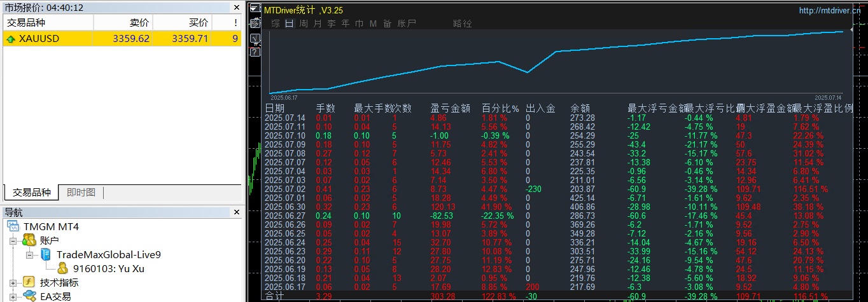This screenshot has width=868, height=302.
Task: Click the XAUUSD ask price 3359.71
Action: pyautogui.click(x=190, y=39)
